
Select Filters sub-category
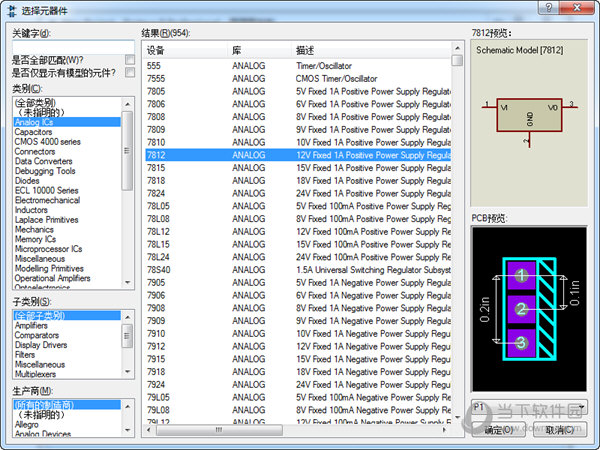pos(24,355)
